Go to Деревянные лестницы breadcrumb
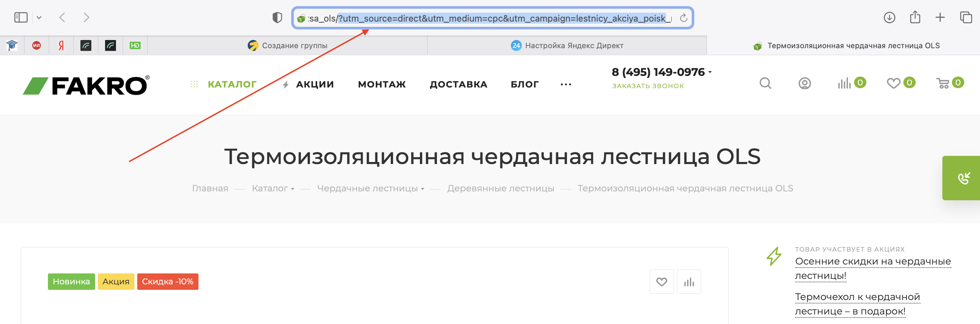 coord(501,189)
